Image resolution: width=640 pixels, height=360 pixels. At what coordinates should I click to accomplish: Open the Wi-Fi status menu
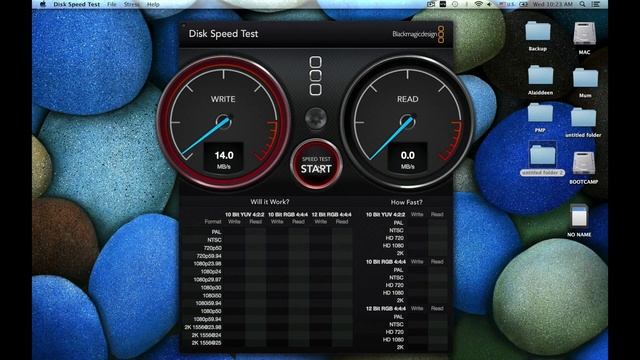click(x=478, y=4)
